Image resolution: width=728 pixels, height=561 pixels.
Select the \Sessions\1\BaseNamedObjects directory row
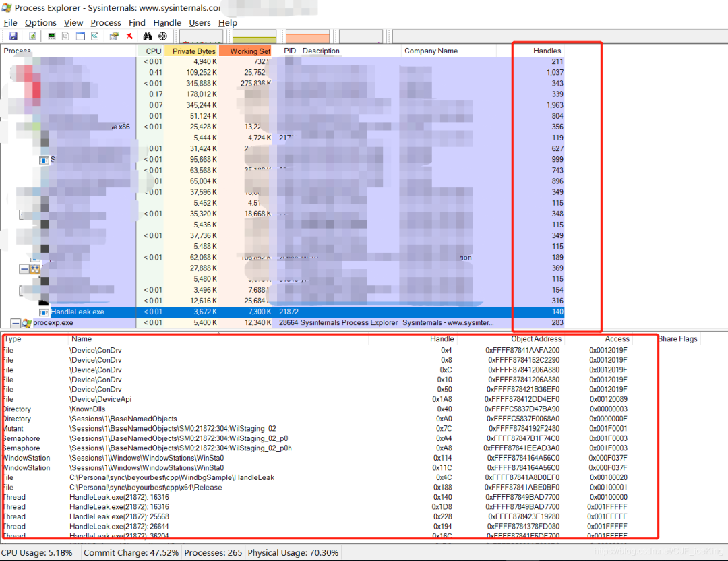tap(317, 419)
